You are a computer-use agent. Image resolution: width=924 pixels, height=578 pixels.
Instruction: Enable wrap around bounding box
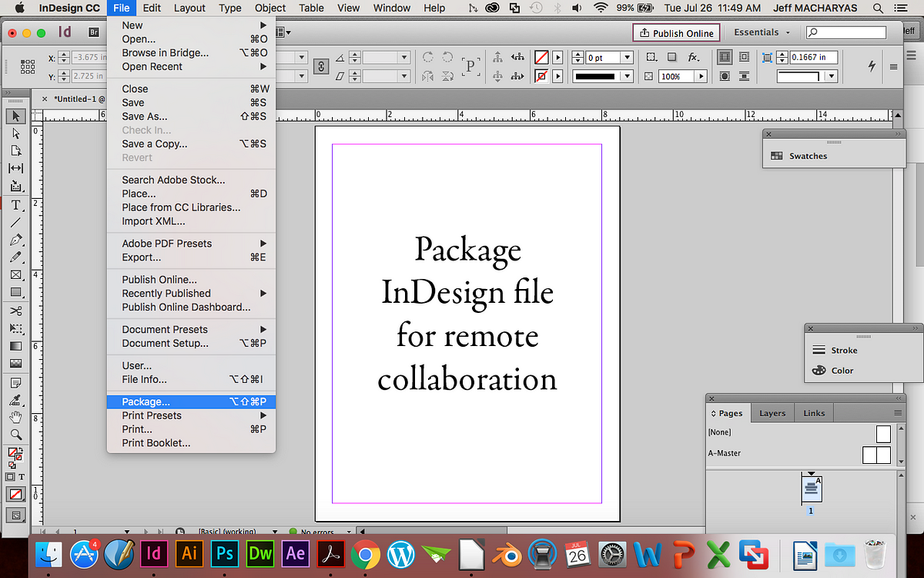coord(745,57)
